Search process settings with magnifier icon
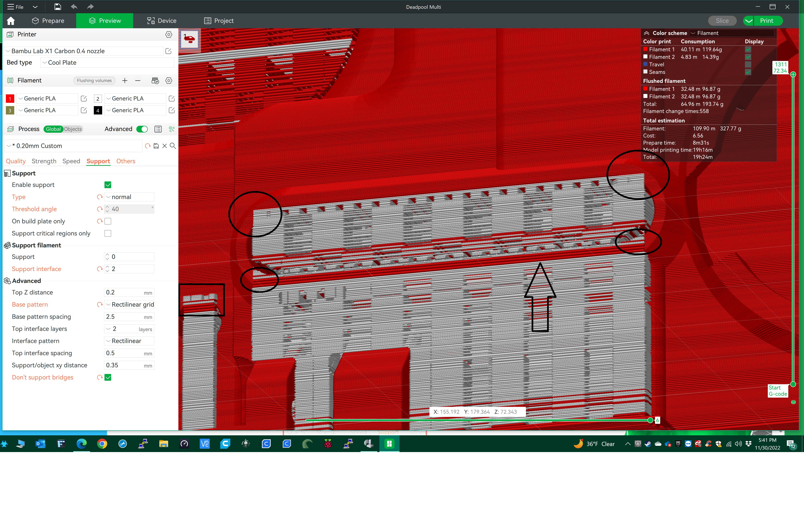The width and height of the screenshot is (804, 532). (173, 146)
